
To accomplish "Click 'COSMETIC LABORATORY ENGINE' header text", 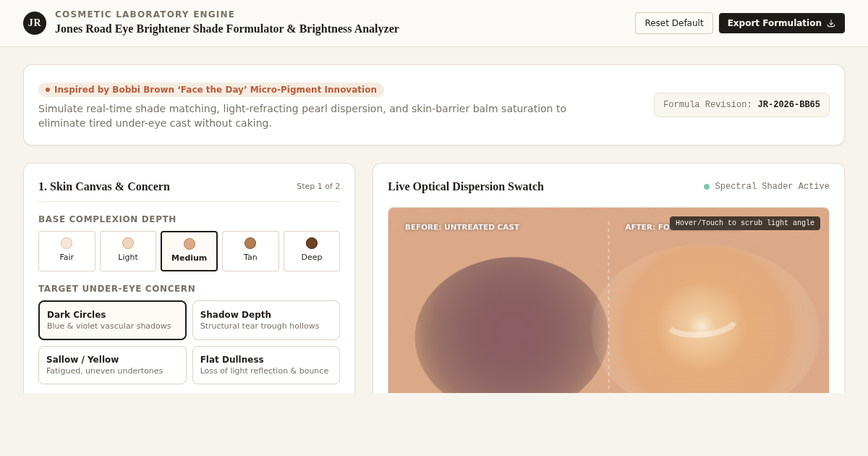I will coord(145,14).
